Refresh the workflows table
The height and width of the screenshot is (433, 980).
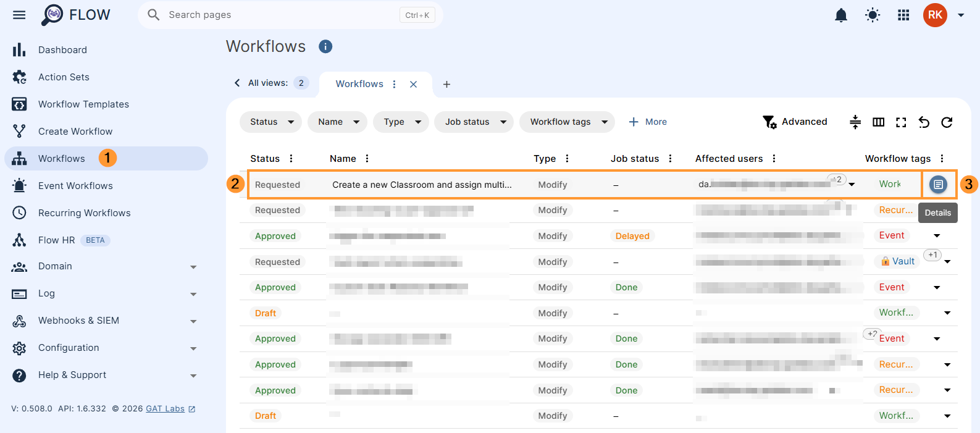(x=947, y=122)
